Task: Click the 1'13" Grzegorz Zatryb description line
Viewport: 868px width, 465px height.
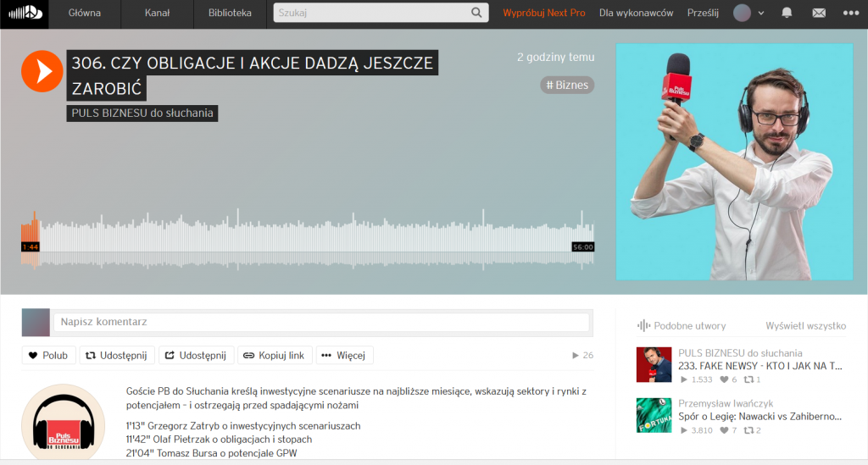Action: tap(243, 426)
